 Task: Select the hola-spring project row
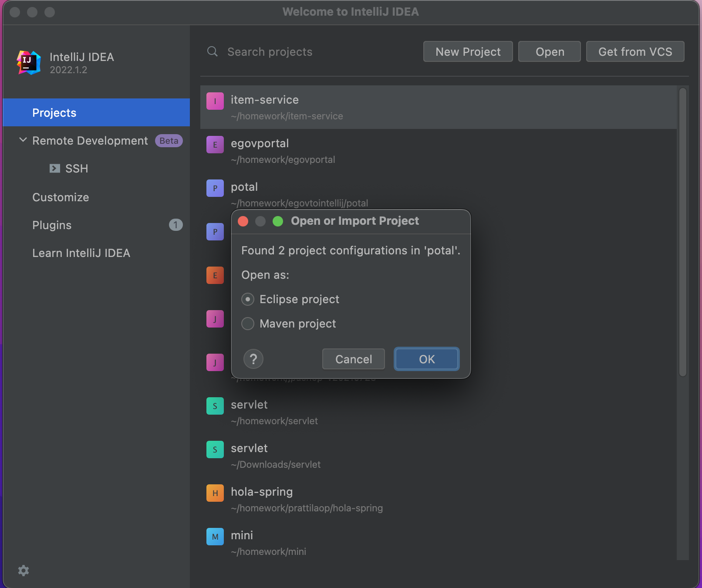(439, 499)
